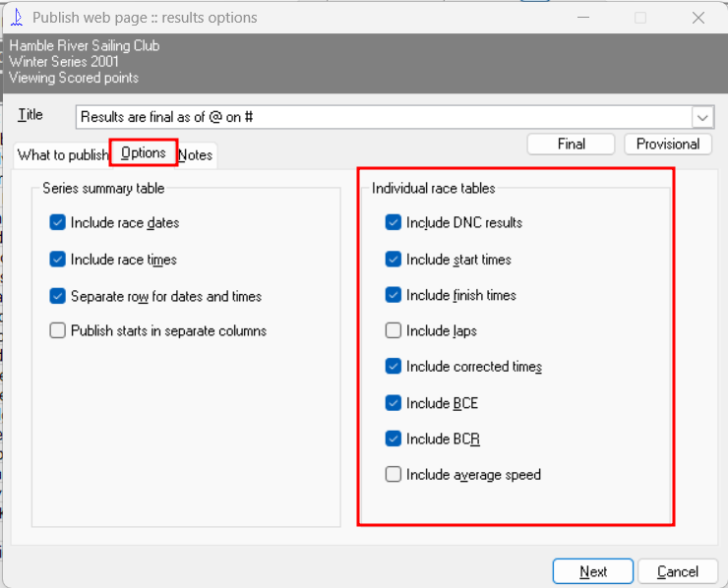The image size is (728, 588).
Task: Click inside the Title text field
Action: click(384, 117)
